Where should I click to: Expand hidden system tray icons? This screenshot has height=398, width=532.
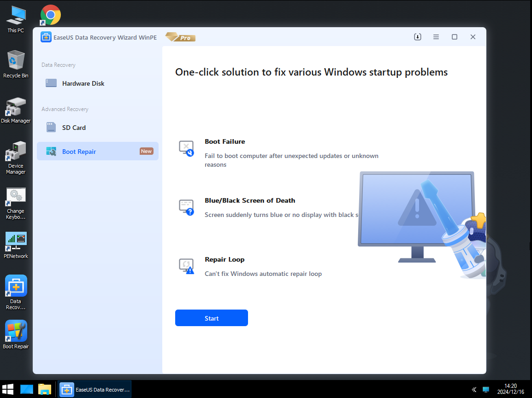point(474,390)
